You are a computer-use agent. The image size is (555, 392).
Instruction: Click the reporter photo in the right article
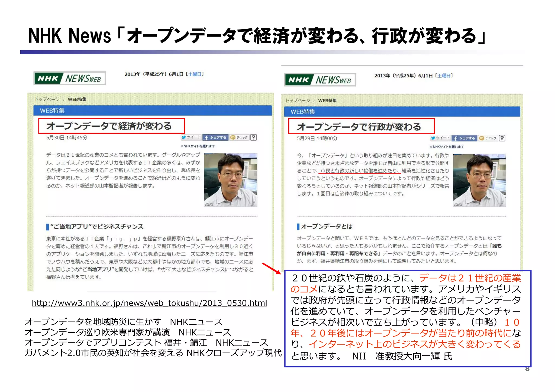479,180
